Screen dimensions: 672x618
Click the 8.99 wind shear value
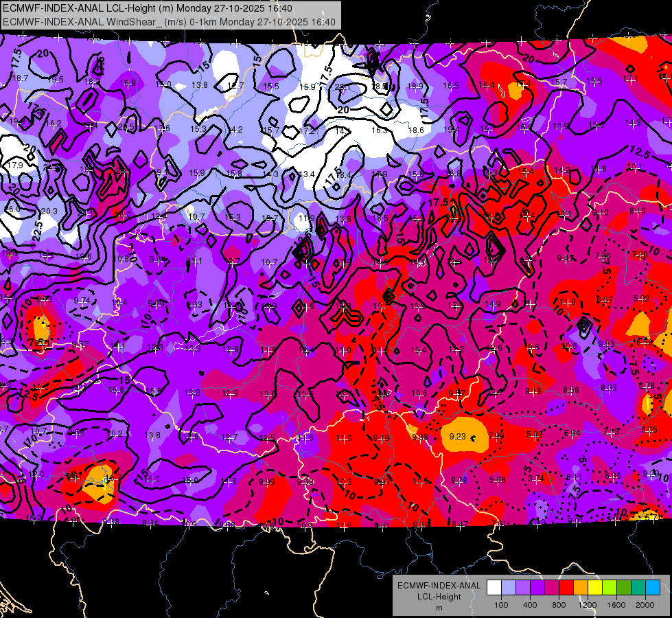click(266, 481)
